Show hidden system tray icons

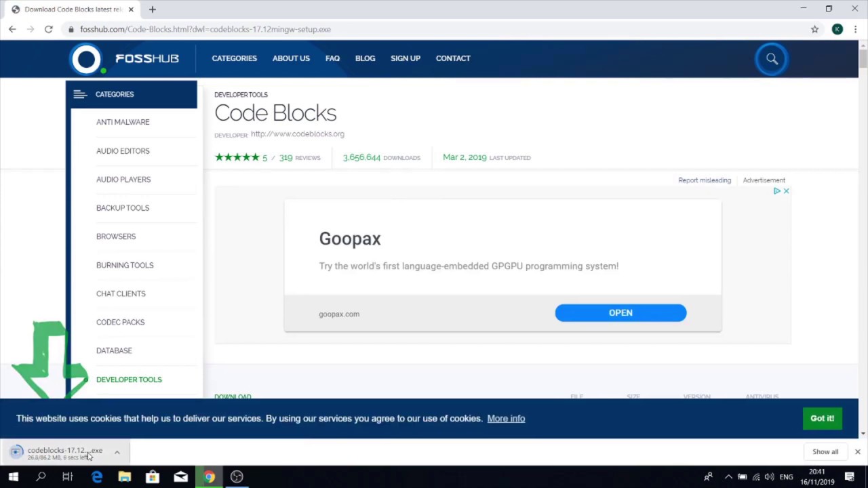(x=728, y=476)
